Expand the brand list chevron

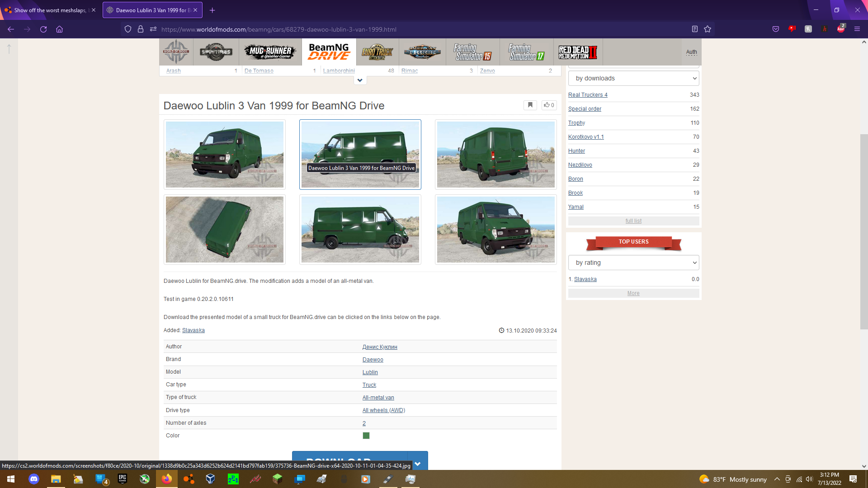click(360, 80)
